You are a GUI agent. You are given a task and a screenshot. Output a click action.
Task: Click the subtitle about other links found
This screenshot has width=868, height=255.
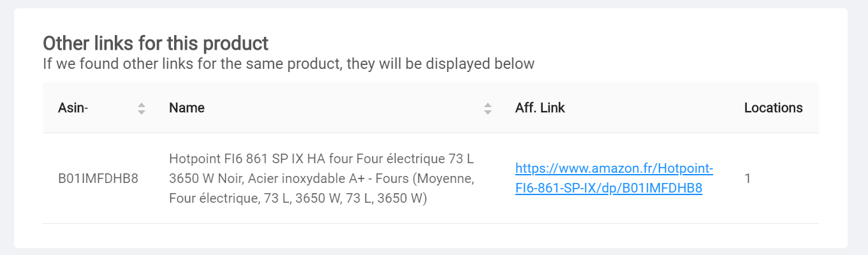point(288,64)
